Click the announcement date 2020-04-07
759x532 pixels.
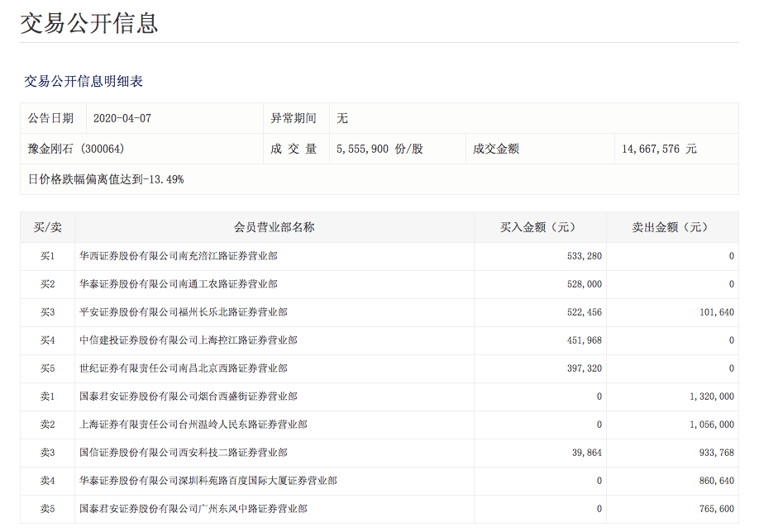click(122, 118)
